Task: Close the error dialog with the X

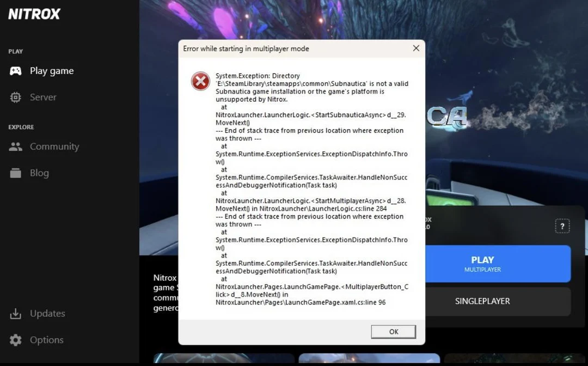Action: tap(416, 48)
